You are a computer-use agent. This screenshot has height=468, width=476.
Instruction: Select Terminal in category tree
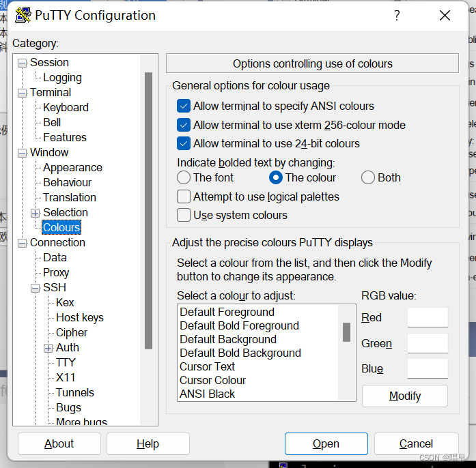51,92
